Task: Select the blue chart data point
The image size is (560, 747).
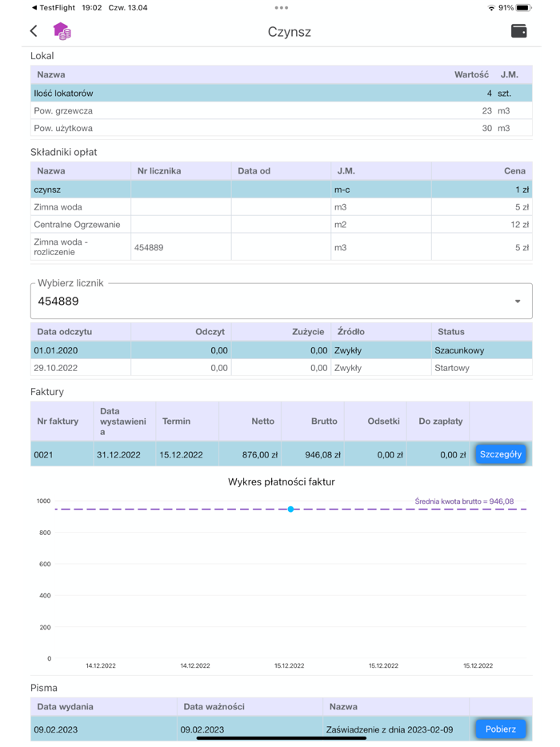Action: tap(290, 509)
